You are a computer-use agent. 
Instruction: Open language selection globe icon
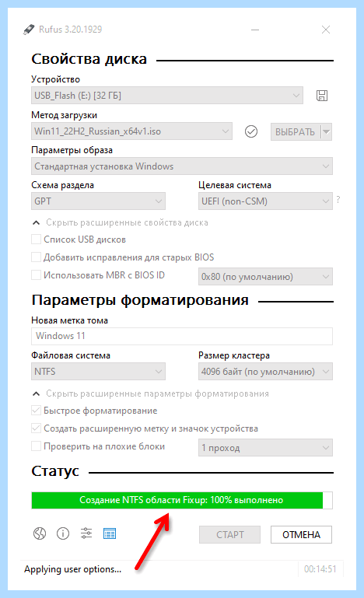pyautogui.click(x=40, y=533)
